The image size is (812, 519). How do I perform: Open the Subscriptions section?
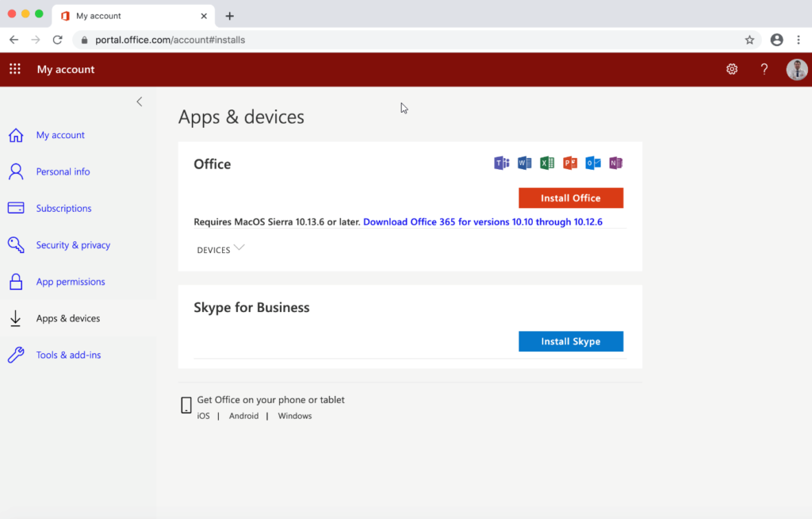coord(63,208)
